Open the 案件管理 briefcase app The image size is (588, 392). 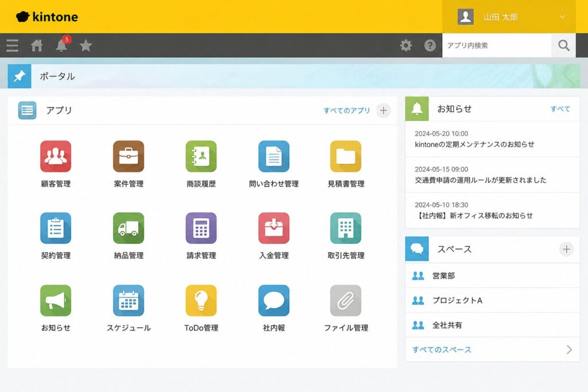coord(128,156)
